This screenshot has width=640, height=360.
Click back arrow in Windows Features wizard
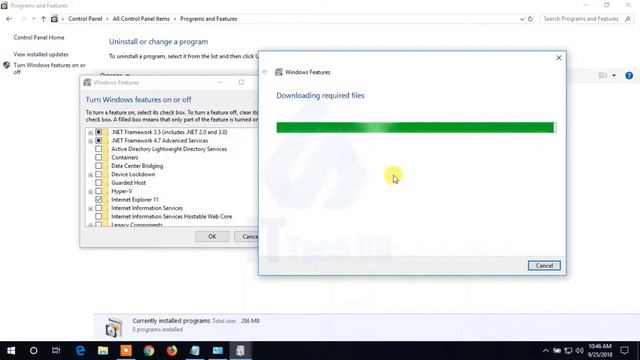point(265,72)
